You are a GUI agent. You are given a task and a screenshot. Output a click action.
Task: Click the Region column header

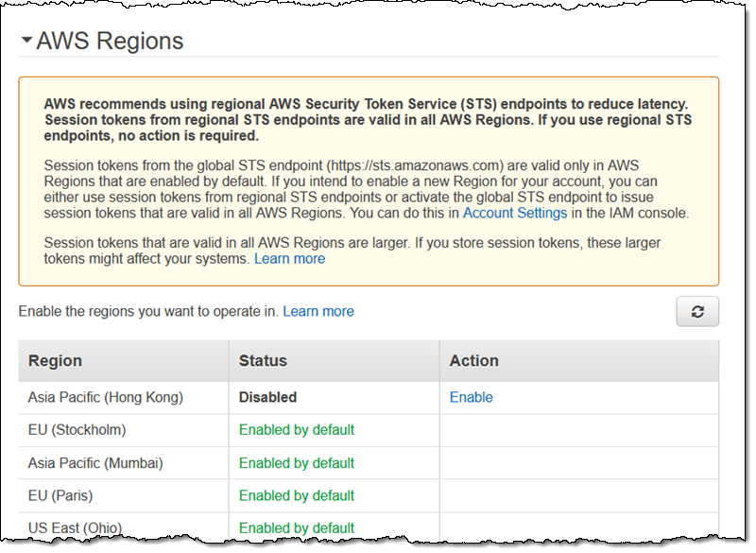tap(55, 360)
